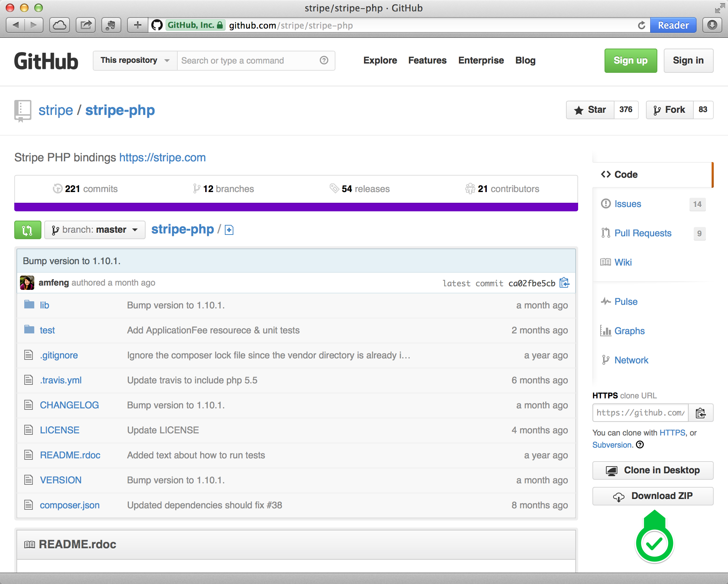Screen dimensions: 728x584
Task: Expand the This repository search scope dropdown
Action: (135, 60)
